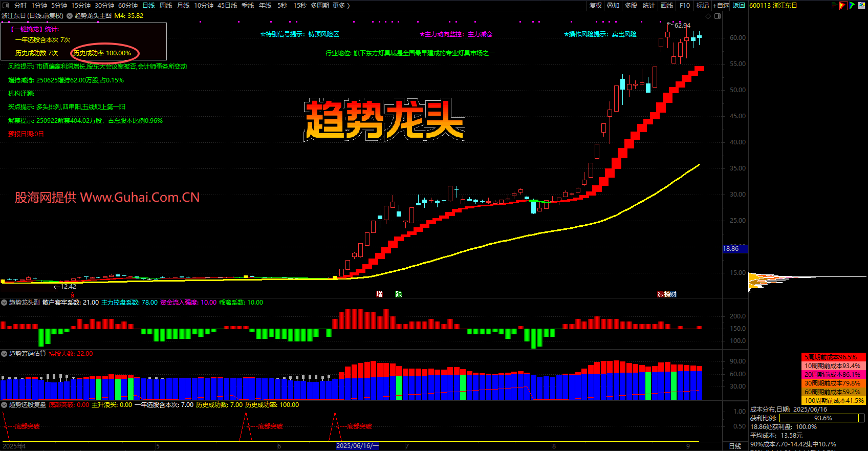Screen dimensions: 868x451
Task: Toggle the right panel icon beside diamond
Action: [718, 16]
